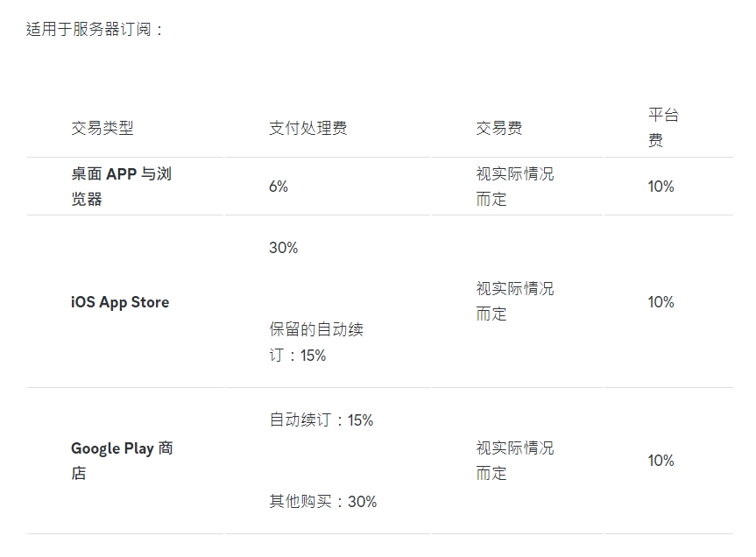Click the 其他购买：30% text
The width and height of the screenshot is (756, 557).
322,502
